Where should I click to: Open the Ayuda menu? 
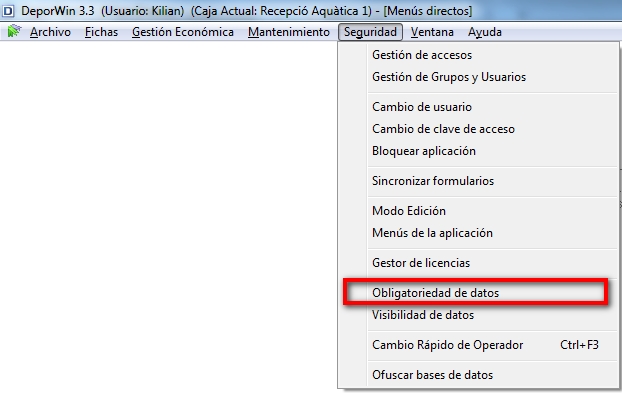(x=485, y=32)
